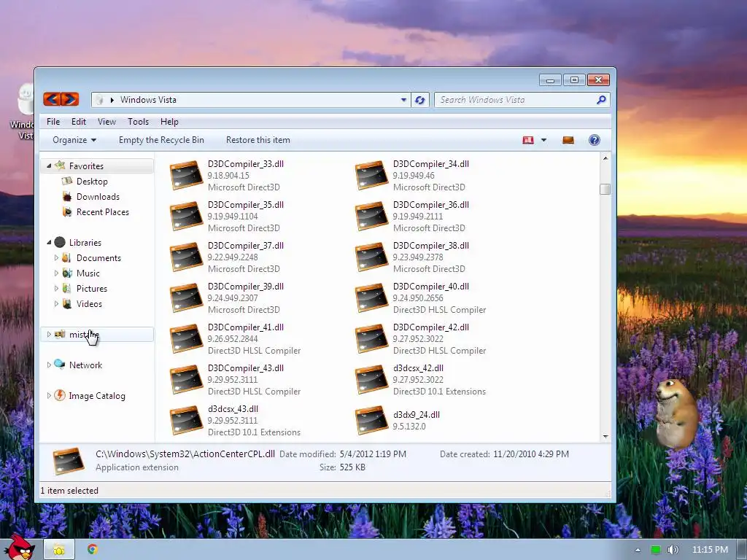Viewport: 747px width, 560px height.
Task: Select Network in the navigation pane
Action: point(85,365)
